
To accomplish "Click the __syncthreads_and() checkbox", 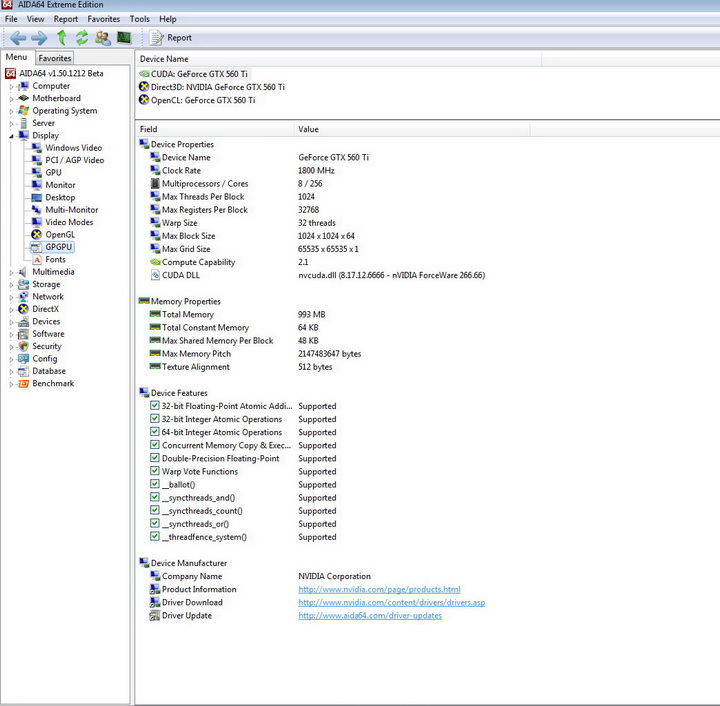I will click(x=155, y=497).
